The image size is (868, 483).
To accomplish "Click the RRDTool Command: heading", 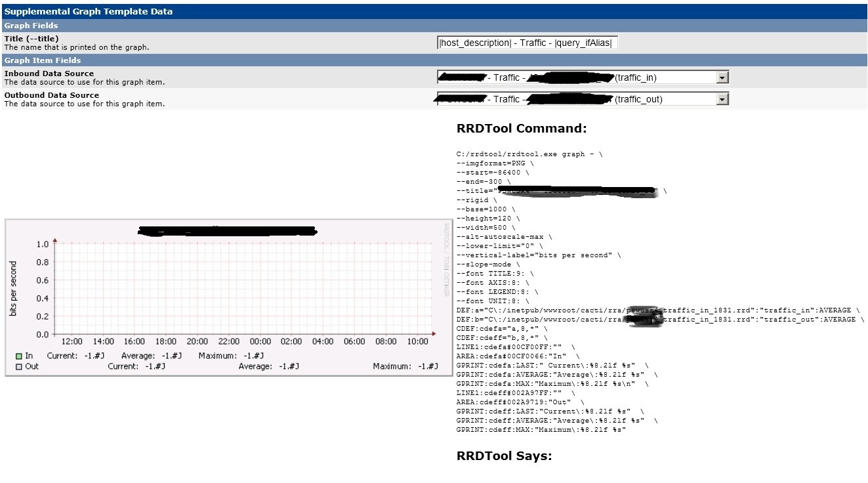I will click(522, 129).
